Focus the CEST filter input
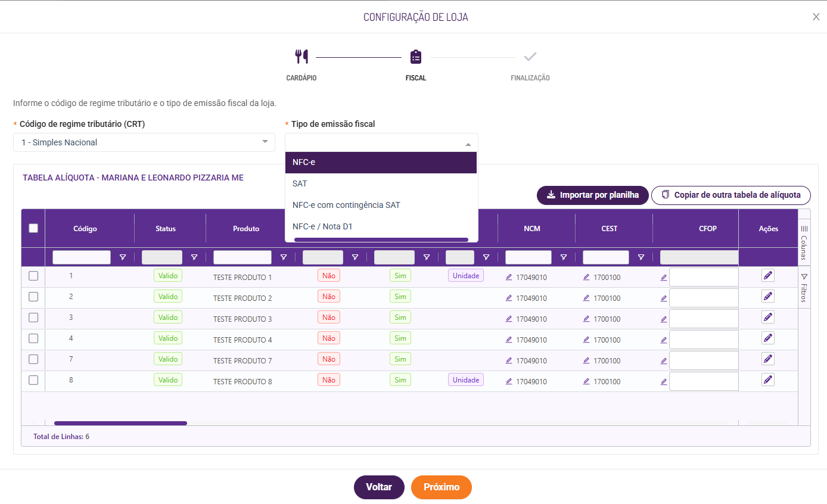This screenshot has height=504, width=827. pos(606,257)
